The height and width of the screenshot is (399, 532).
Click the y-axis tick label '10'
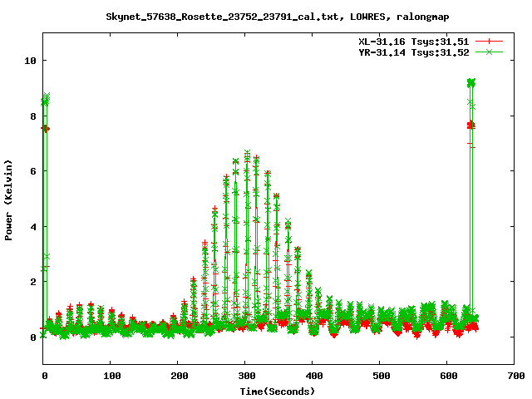[x=30, y=61]
